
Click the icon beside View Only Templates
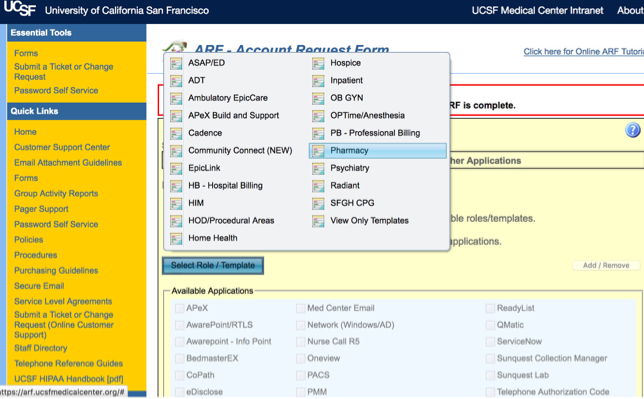point(318,221)
